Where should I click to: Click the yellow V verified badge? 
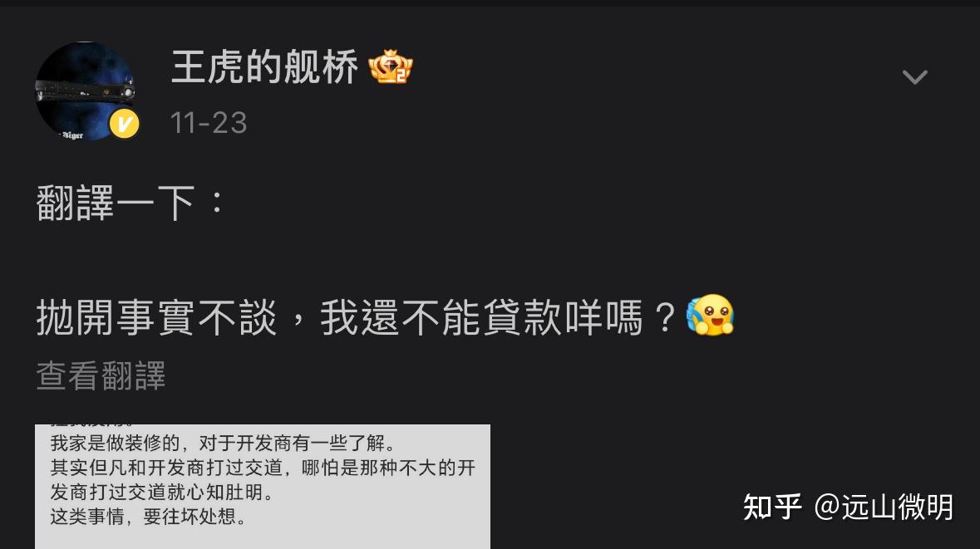click(125, 124)
